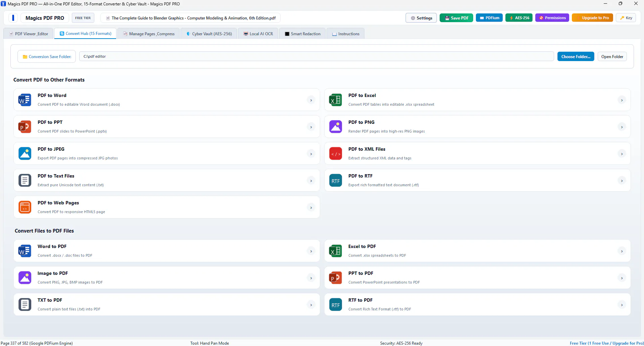Expand the PDF to JPEG chevron
The image size is (644, 346).
(311, 154)
